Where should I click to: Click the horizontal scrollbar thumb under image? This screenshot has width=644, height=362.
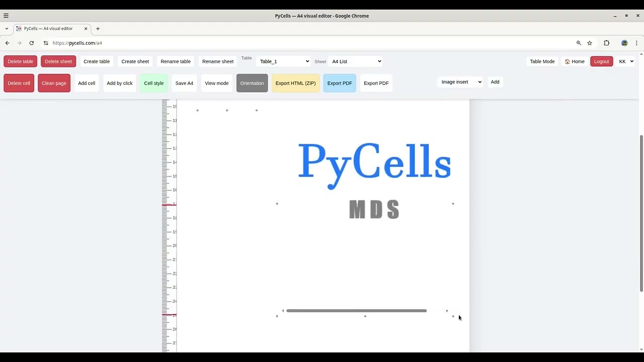356,311
